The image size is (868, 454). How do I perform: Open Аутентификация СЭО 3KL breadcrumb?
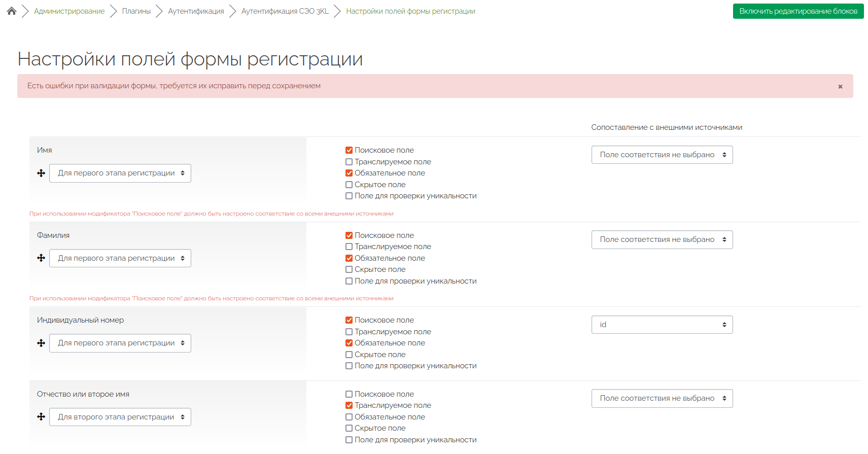(x=285, y=11)
